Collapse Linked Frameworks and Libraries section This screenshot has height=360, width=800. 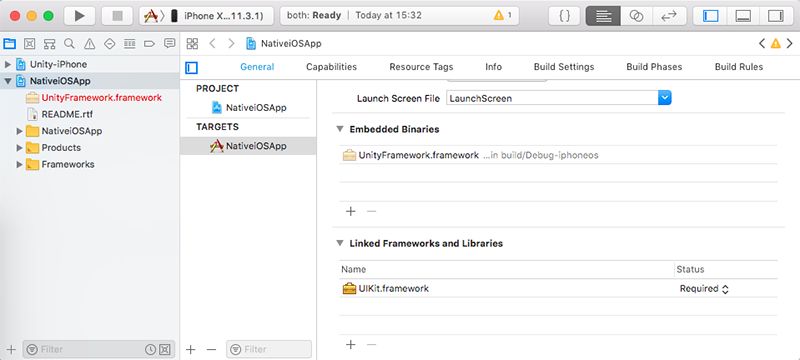[x=340, y=243]
